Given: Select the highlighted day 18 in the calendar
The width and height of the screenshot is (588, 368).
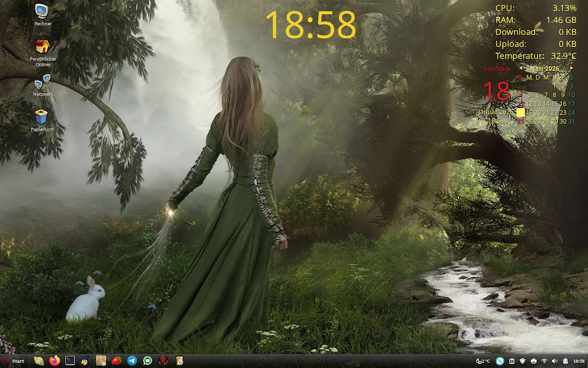Looking at the screenshot, I should (521, 113).
